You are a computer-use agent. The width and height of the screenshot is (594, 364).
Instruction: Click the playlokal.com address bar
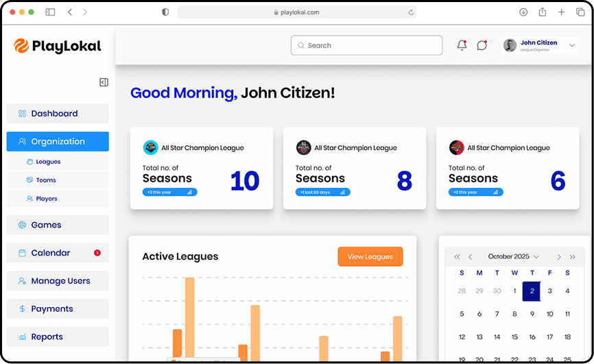(x=296, y=12)
